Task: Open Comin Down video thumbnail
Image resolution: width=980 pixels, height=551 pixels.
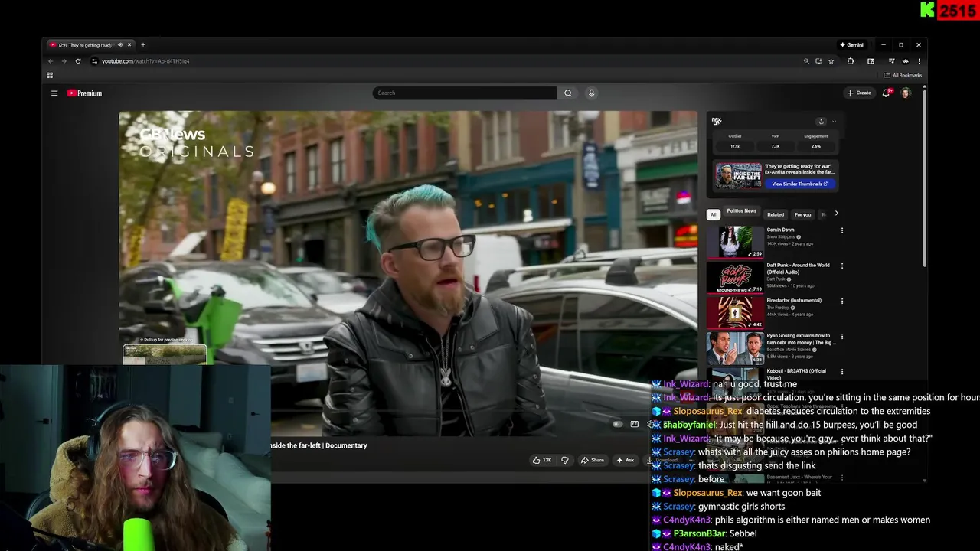Action: click(x=735, y=242)
